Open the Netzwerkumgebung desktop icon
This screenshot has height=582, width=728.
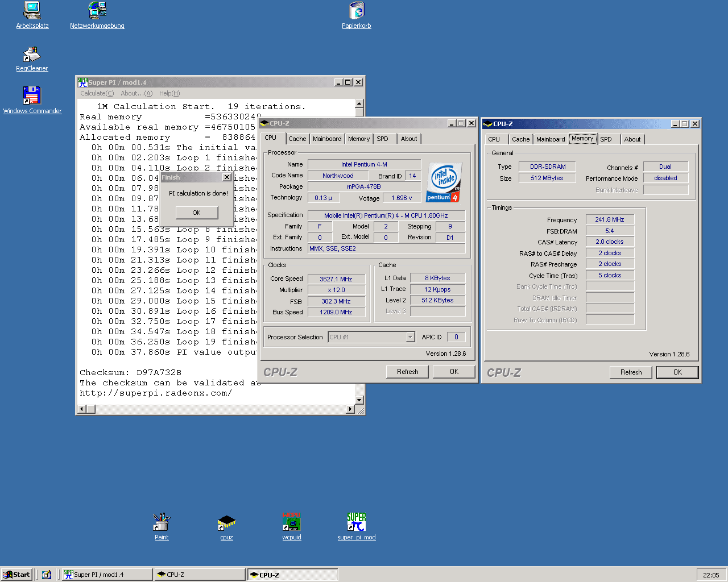coord(97,10)
